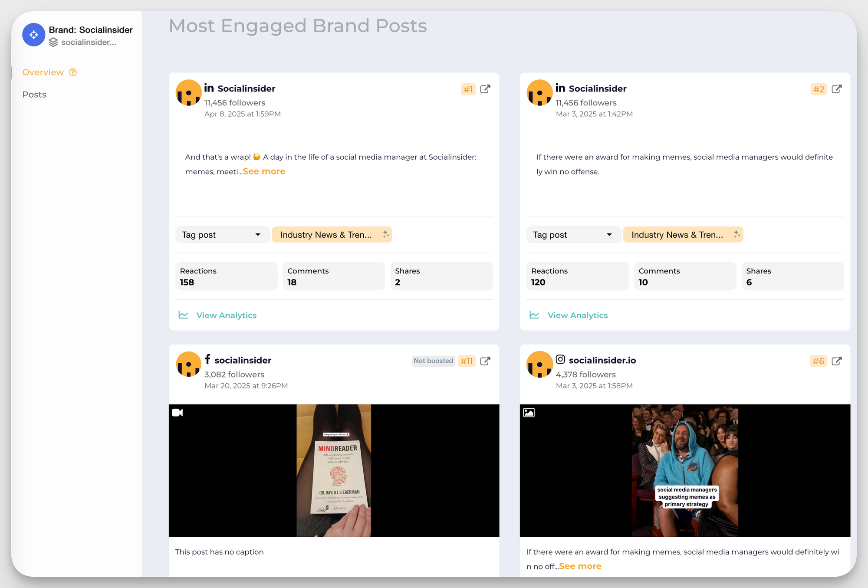Click Mar 3, 2025 at 1:58PM timestamp

tap(594, 386)
